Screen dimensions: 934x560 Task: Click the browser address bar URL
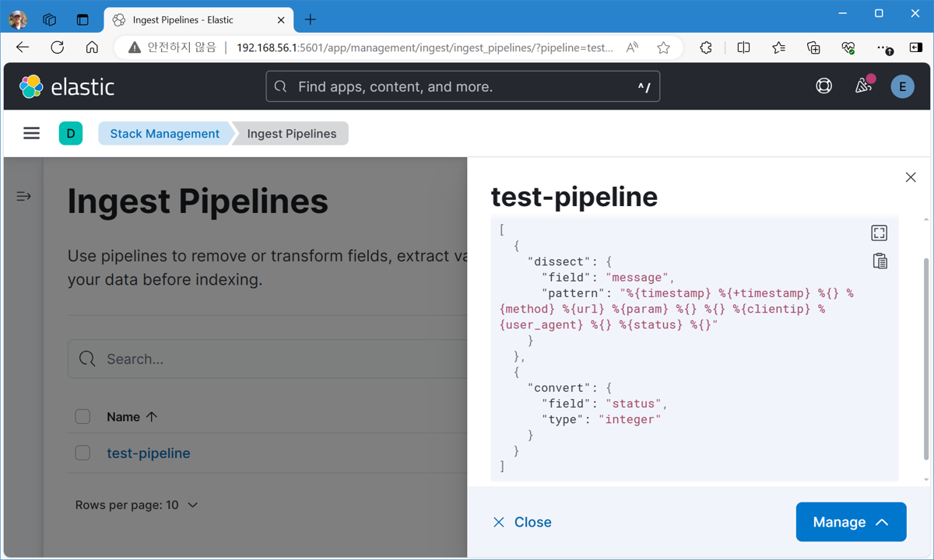pos(424,47)
